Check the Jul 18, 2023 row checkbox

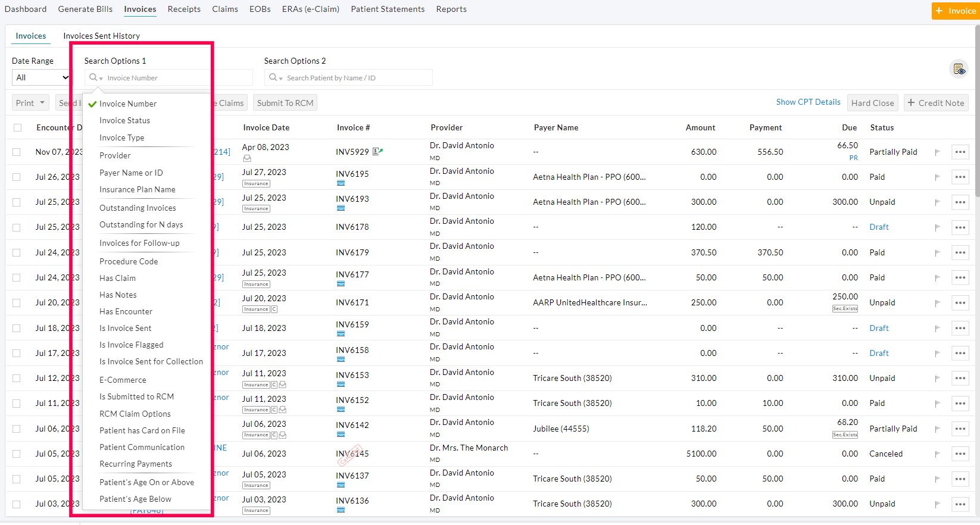point(17,329)
